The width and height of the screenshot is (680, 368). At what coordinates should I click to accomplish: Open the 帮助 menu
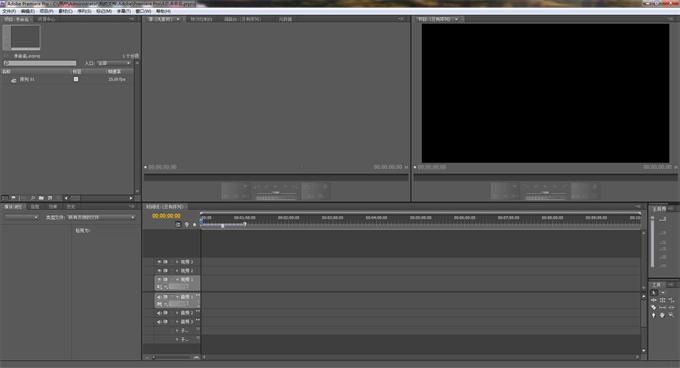click(x=163, y=11)
